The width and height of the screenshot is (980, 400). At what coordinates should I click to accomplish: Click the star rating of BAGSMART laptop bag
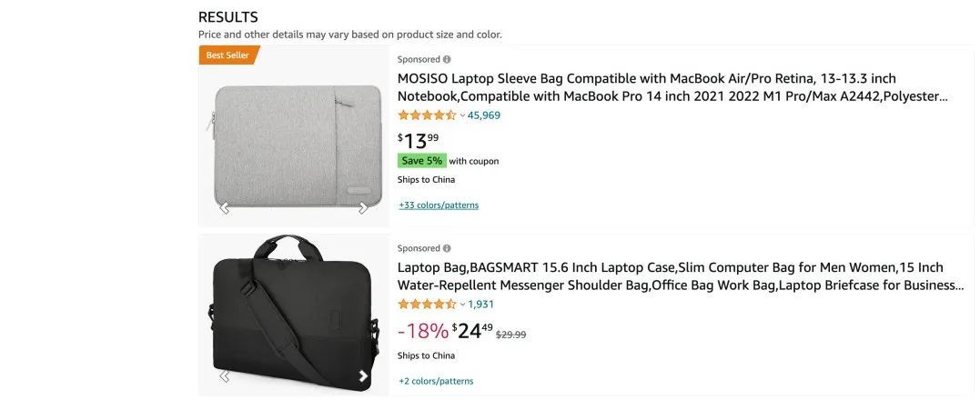(427, 305)
